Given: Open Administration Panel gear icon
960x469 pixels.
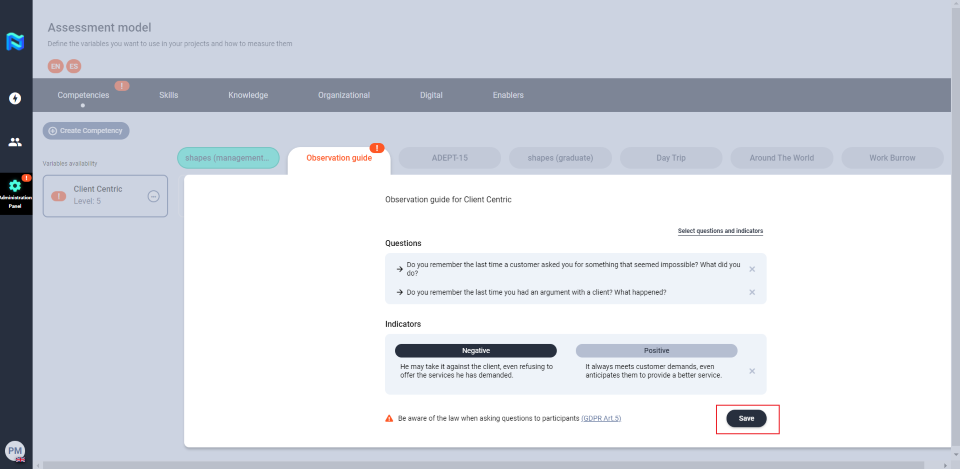Looking at the screenshot, I should click(x=15, y=186).
